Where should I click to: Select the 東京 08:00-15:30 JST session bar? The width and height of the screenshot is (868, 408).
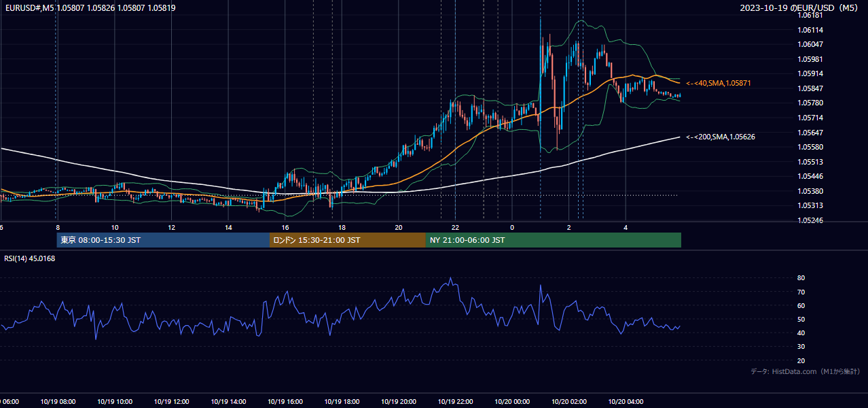[x=163, y=240]
